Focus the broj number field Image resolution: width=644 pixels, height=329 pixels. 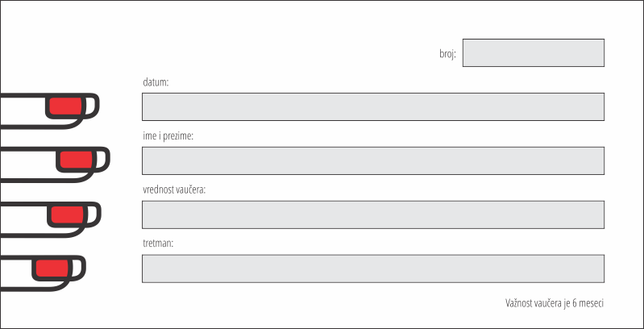pos(534,52)
